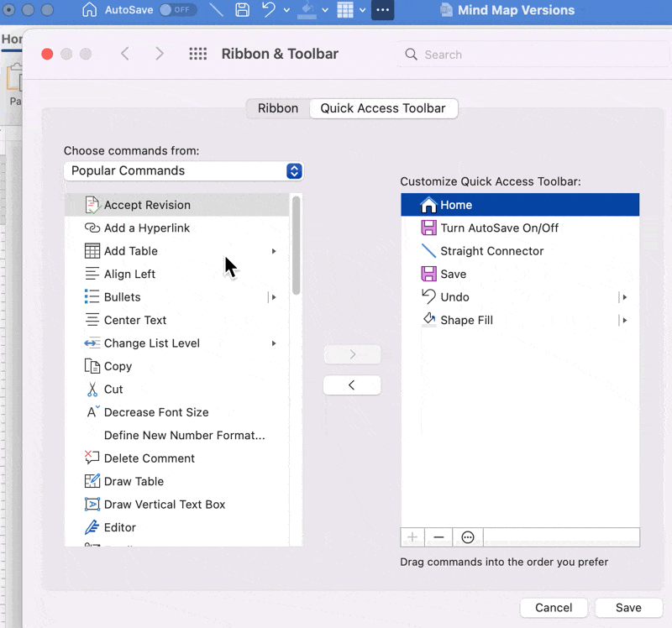Viewport: 672px width, 628px height.
Task: Open the more options circle-ellipsis button
Action: (x=468, y=537)
